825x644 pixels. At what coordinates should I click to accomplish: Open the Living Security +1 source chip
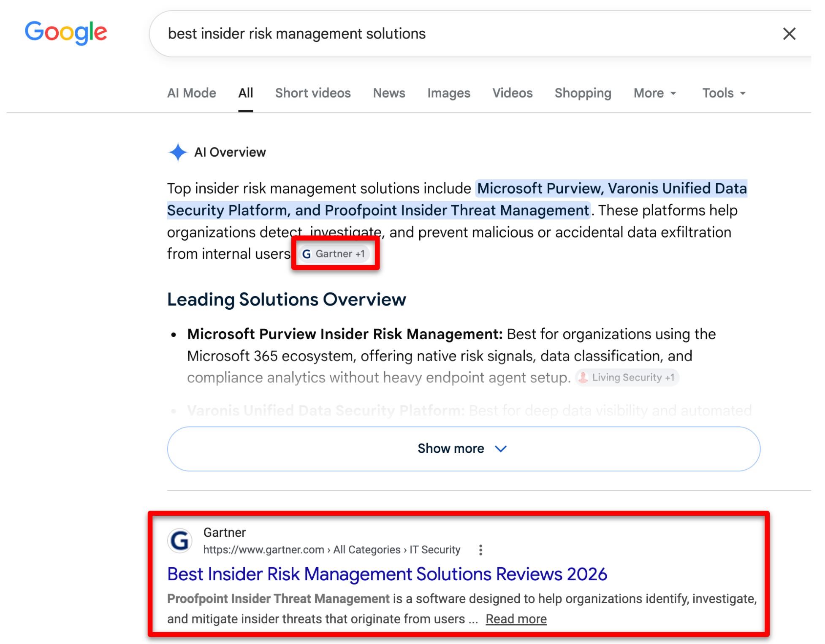(x=627, y=377)
